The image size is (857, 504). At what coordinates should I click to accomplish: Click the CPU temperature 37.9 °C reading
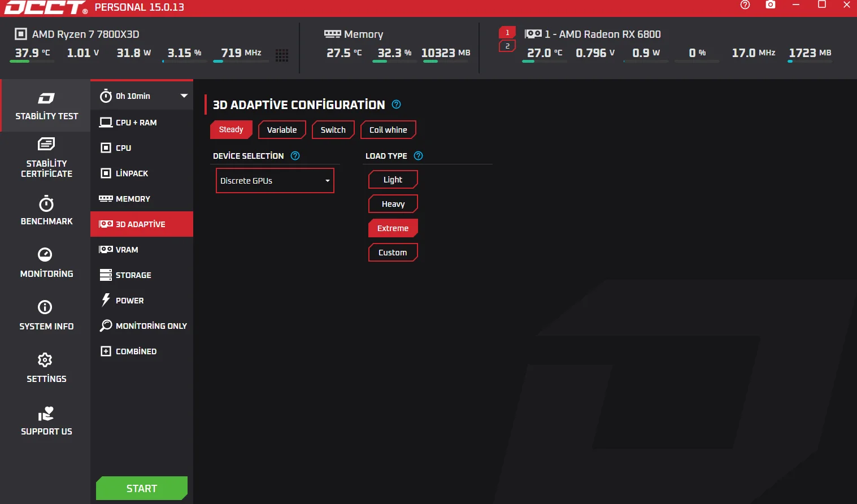point(32,53)
